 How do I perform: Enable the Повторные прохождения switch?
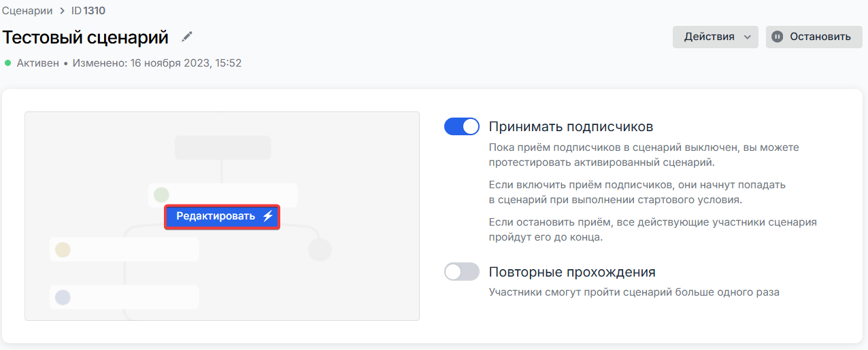tap(462, 272)
